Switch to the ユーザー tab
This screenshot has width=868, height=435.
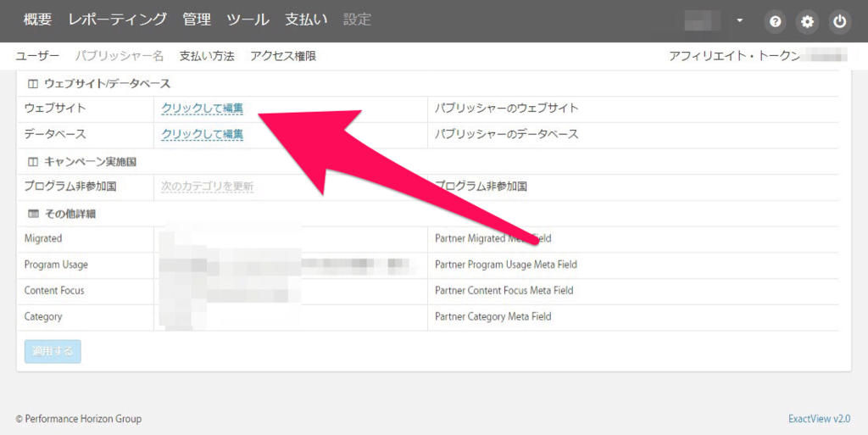(37, 56)
